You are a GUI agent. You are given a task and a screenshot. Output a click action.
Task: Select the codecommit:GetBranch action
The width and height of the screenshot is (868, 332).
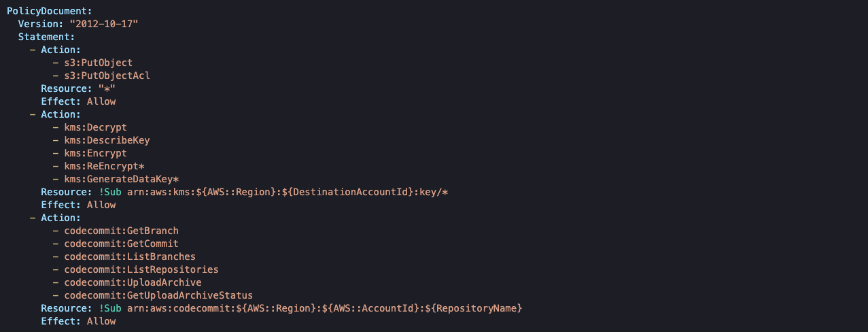pyautogui.click(x=121, y=231)
